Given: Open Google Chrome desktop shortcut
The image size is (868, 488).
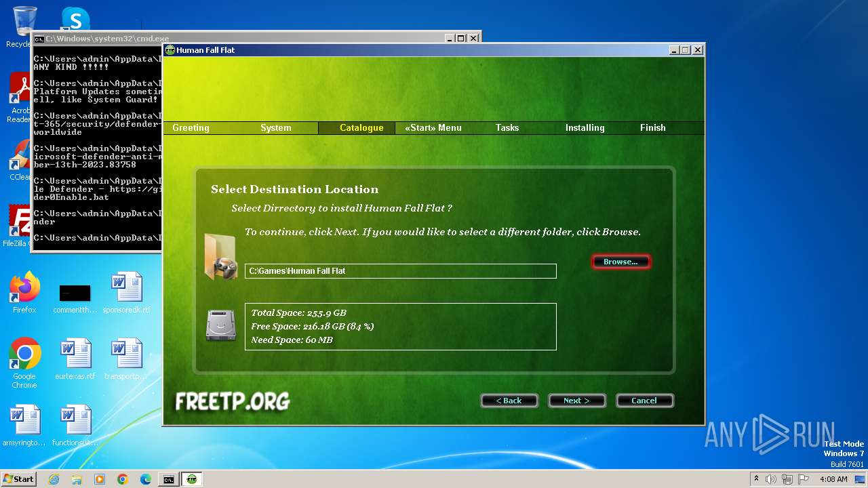Looking at the screenshot, I should [x=24, y=363].
